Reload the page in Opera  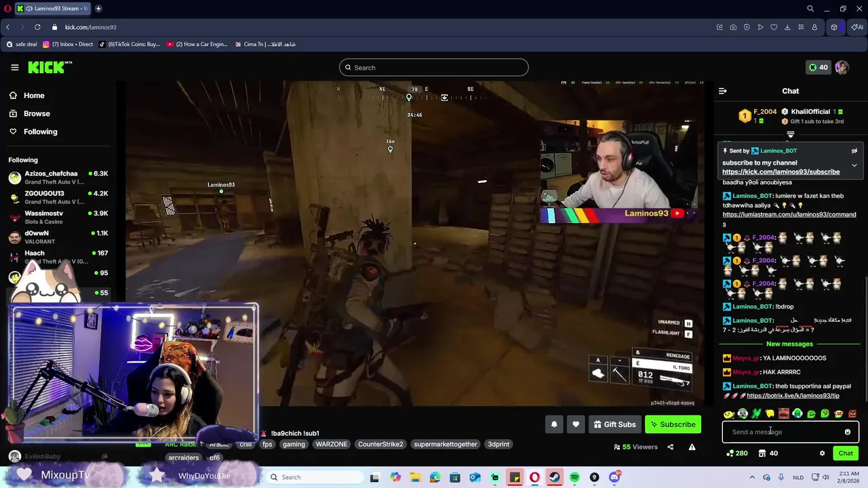pos(37,27)
